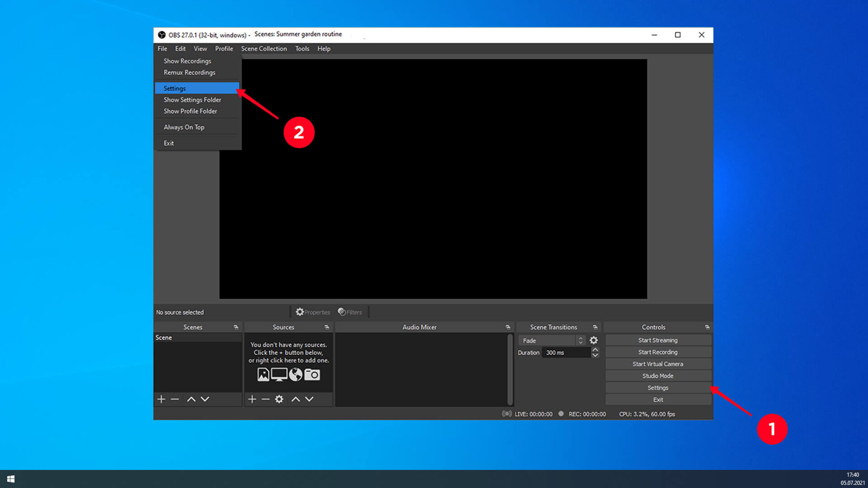Open the Tools menu
The image size is (868, 488).
click(x=302, y=49)
